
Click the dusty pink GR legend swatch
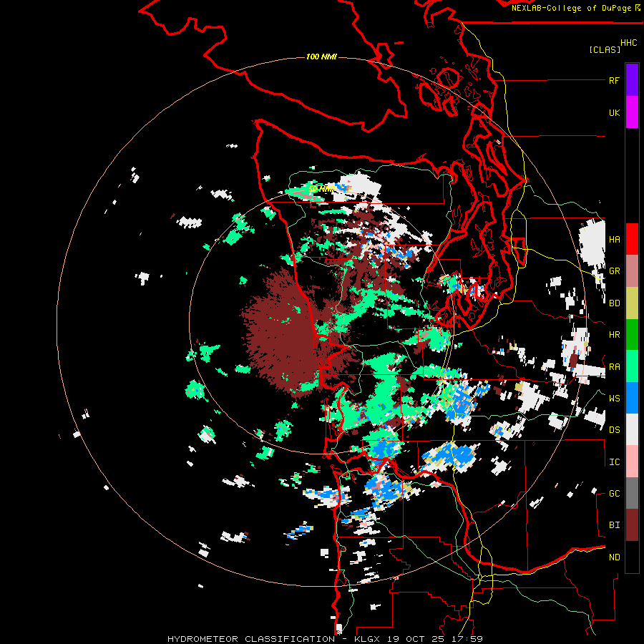632,271
